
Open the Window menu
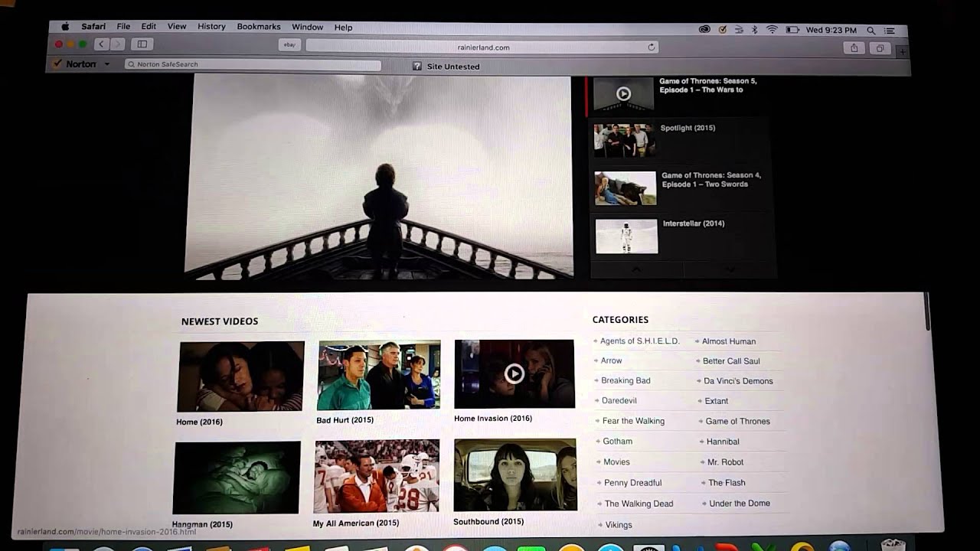click(x=307, y=28)
